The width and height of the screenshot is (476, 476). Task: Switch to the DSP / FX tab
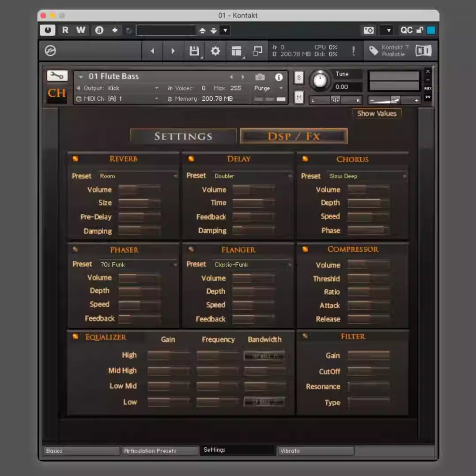(294, 136)
